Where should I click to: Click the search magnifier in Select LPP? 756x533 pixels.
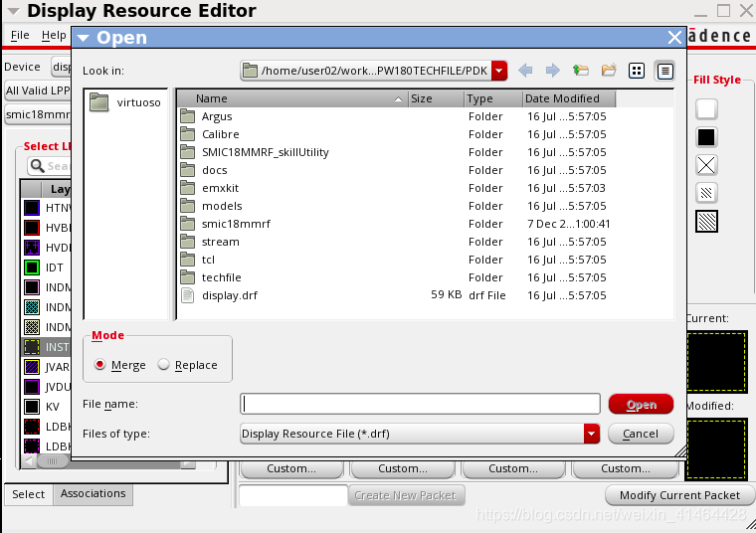pyautogui.click(x=37, y=166)
